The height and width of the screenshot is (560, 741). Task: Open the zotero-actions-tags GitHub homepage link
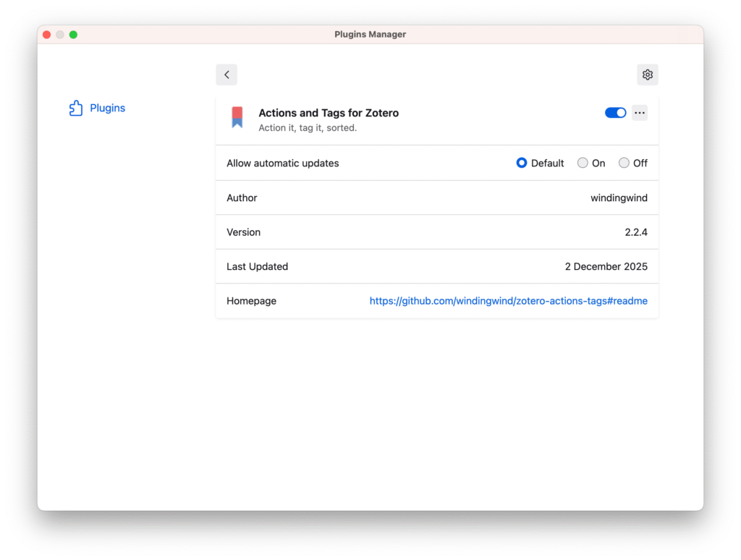coord(508,301)
